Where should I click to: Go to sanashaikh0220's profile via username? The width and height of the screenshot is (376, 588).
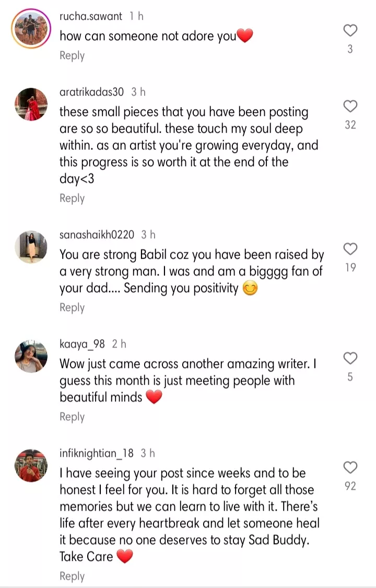97,235
